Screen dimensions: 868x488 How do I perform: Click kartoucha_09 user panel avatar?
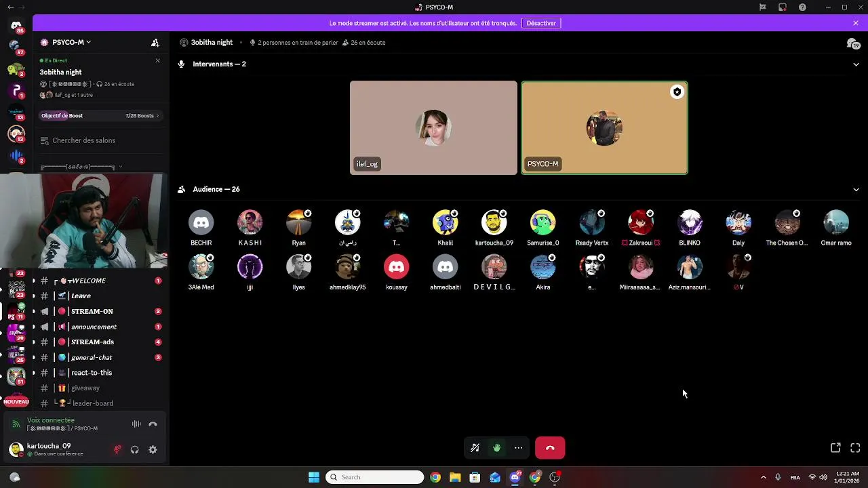click(x=16, y=449)
